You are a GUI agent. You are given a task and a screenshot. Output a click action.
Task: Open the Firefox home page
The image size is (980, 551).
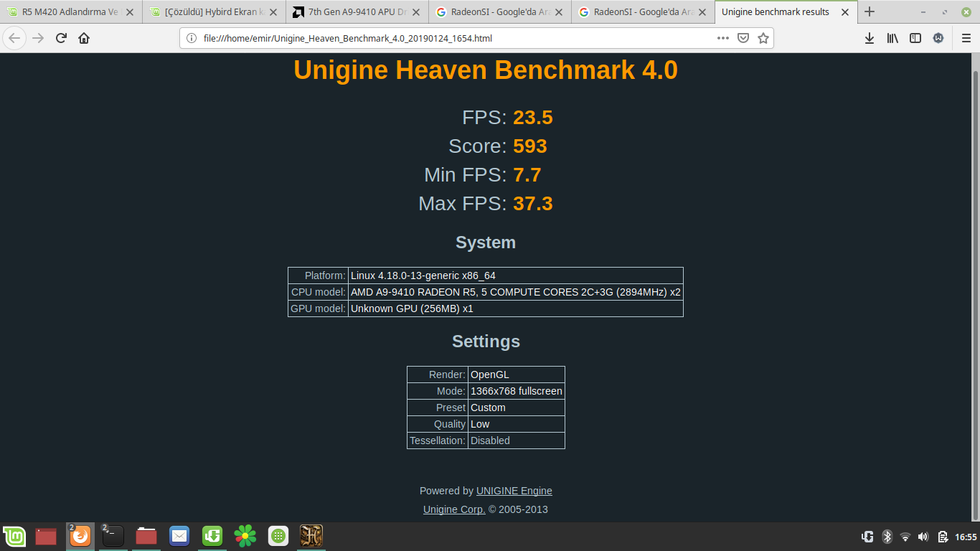[x=84, y=38]
